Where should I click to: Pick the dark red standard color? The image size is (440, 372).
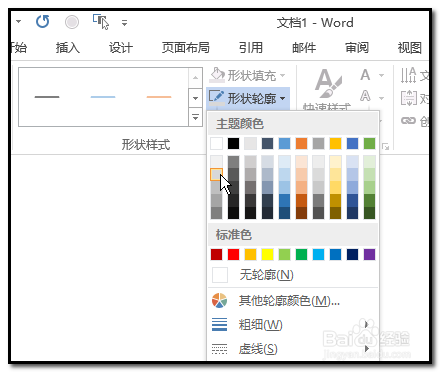point(216,255)
